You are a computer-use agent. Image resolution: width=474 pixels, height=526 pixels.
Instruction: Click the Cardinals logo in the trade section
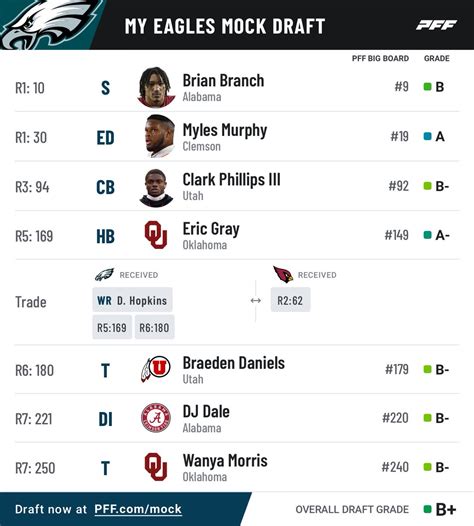click(x=283, y=274)
